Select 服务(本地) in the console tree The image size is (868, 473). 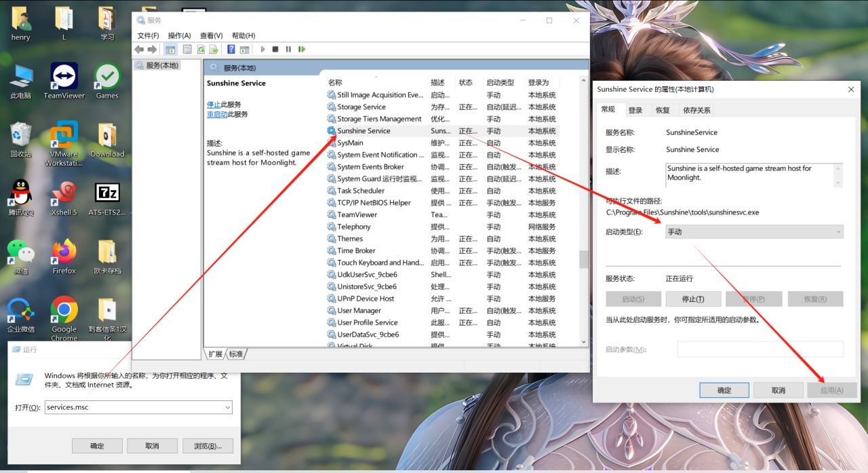(x=157, y=65)
